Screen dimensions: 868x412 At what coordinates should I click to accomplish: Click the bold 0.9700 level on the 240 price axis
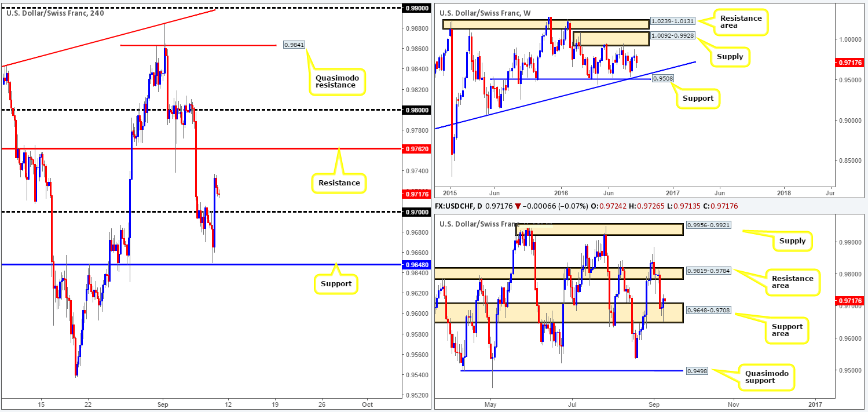[x=417, y=212]
